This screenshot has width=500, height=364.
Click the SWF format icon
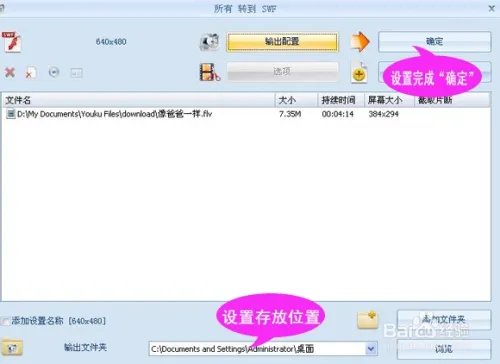(12, 42)
